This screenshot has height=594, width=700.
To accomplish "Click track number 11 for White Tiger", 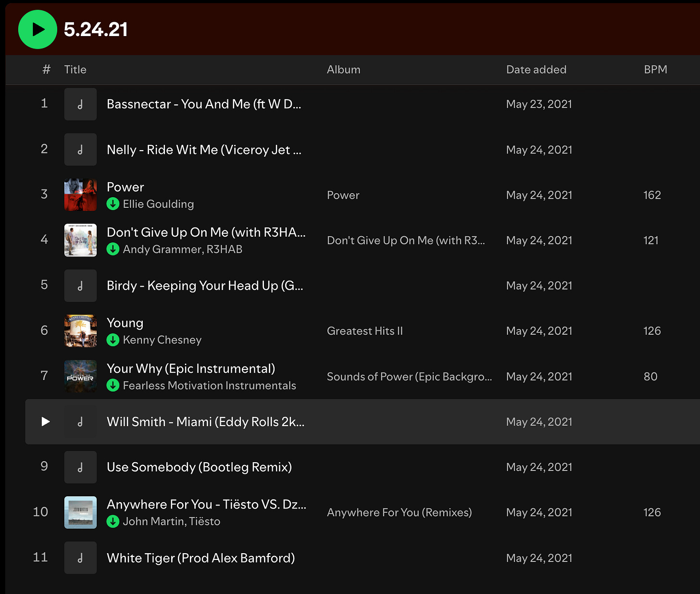I will (40, 557).
